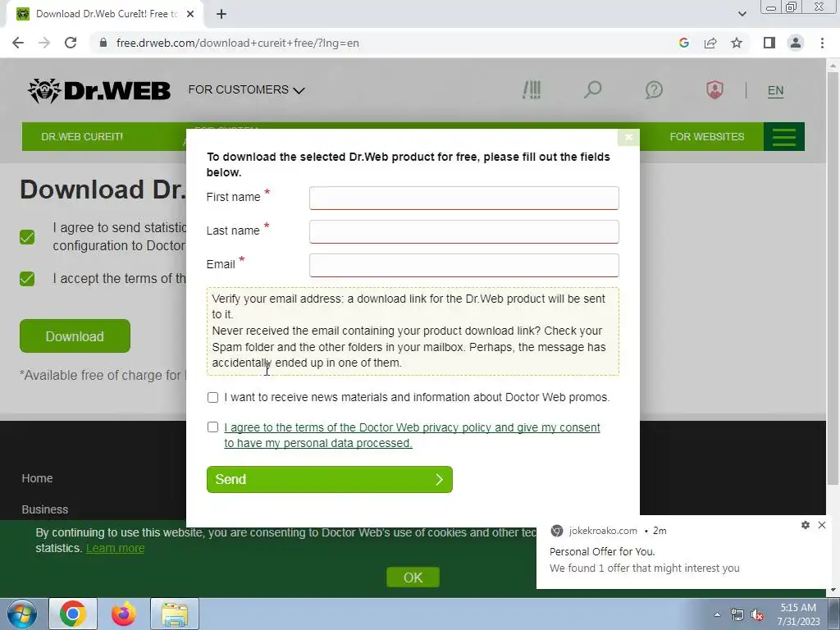Click the taskbar clock and date
The image size is (840, 630).
pos(798,614)
